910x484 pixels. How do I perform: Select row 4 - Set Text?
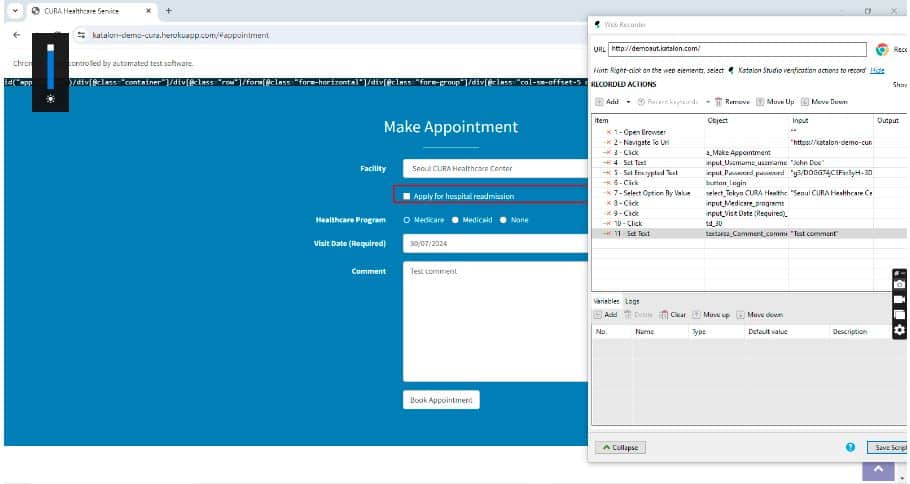[x=749, y=162]
